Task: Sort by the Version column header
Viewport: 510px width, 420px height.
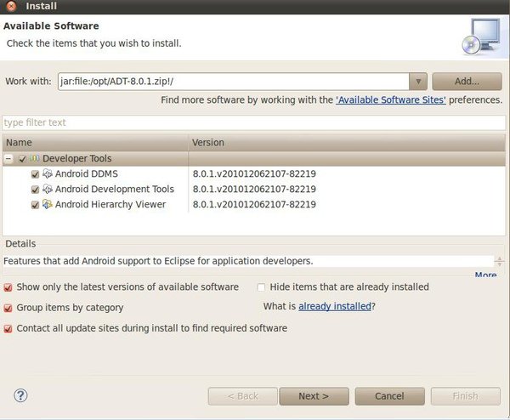Action: 347,143
